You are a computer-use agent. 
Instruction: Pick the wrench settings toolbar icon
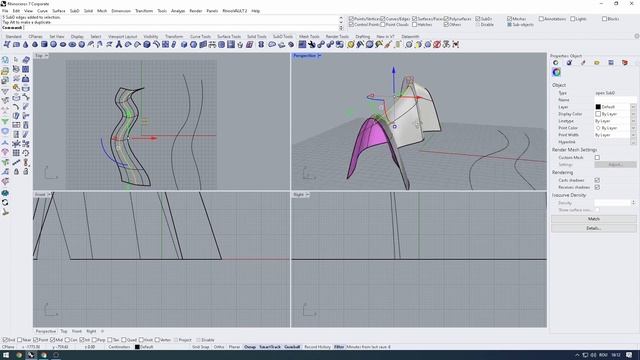tap(311, 44)
